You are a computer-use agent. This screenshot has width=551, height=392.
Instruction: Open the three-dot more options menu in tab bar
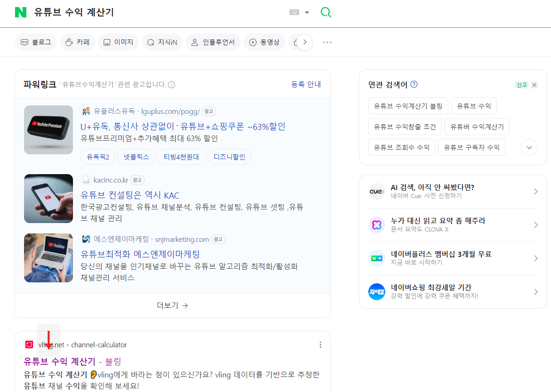coord(327,42)
